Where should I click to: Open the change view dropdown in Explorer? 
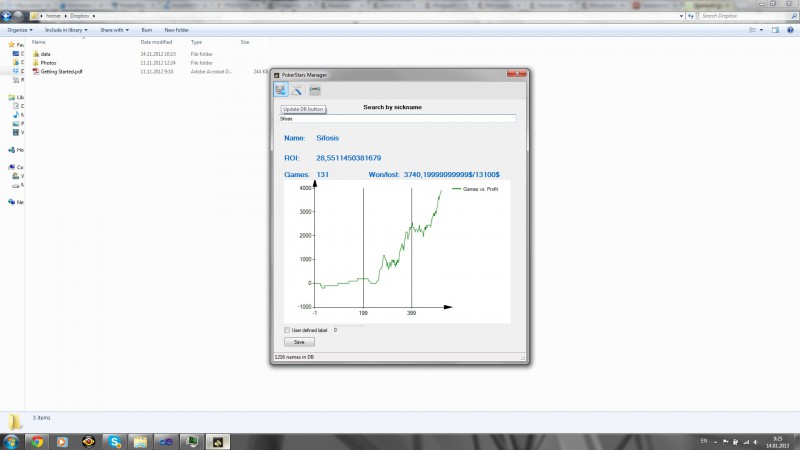[761, 30]
